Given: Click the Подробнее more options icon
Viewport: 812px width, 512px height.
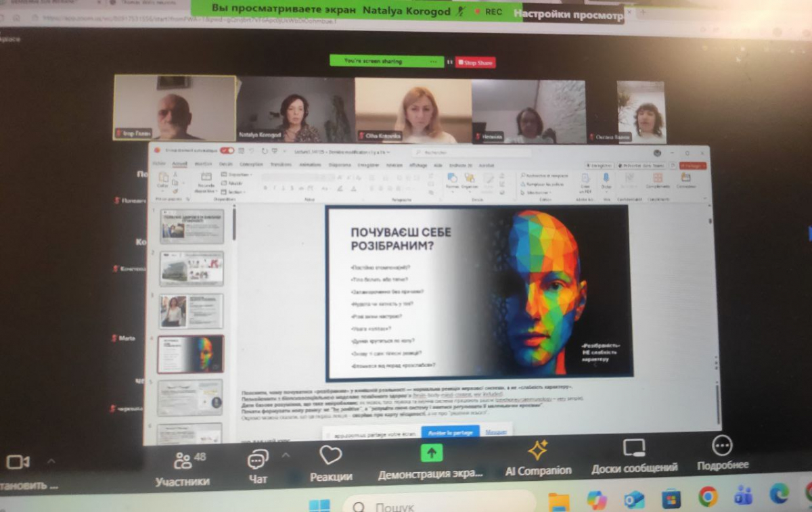Looking at the screenshot, I should (x=722, y=445).
